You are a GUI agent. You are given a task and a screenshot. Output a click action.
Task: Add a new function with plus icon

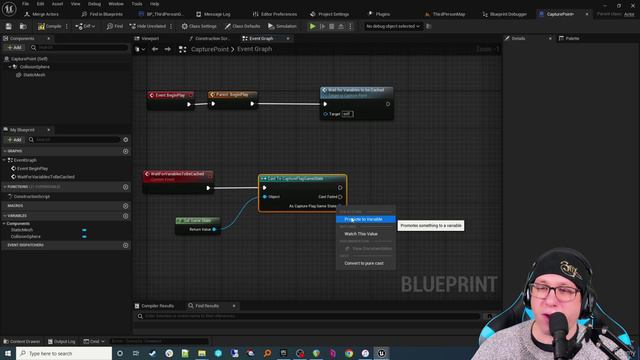coord(126,187)
